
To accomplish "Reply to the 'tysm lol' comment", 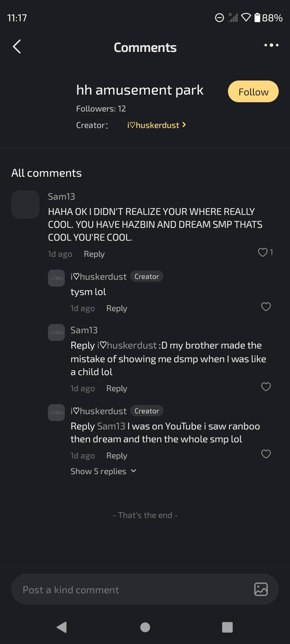I will tap(116, 308).
